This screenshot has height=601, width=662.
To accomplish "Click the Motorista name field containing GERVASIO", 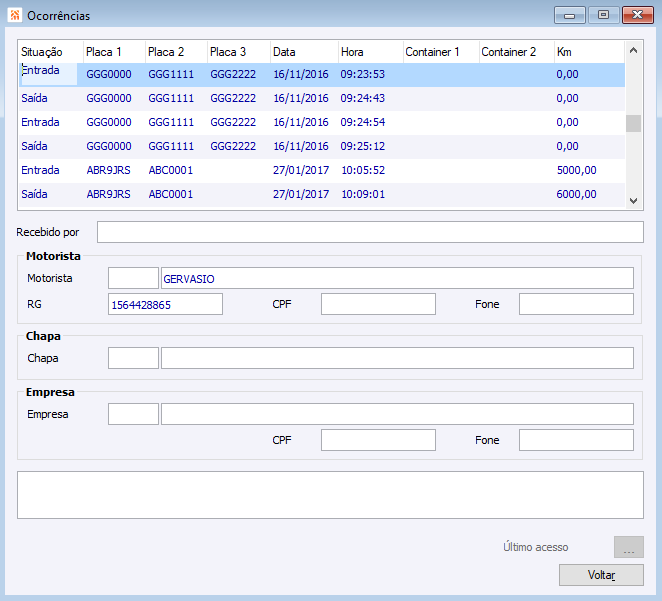I will point(397,278).
